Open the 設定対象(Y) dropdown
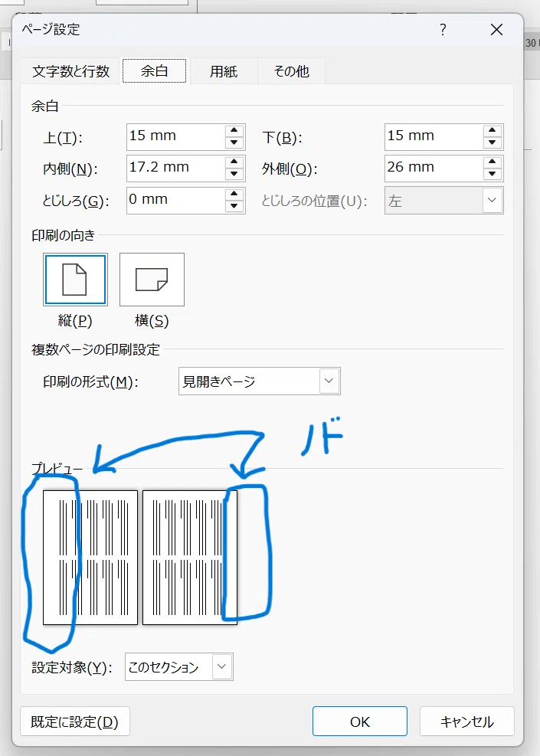Viewport: 540px width, 756px height. click(179, 667)
